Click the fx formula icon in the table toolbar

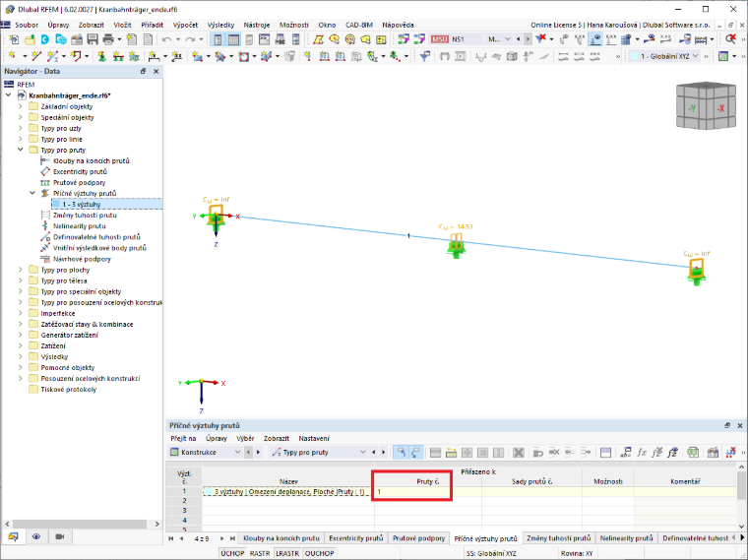point(642,452)
